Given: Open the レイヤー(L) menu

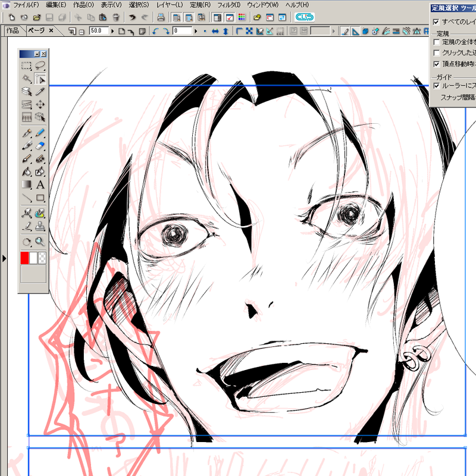Looking at the screenshot, I should coord(170,5).
